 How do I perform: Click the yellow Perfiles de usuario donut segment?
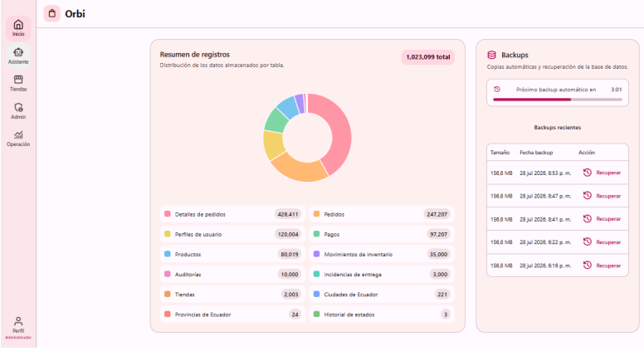coord(273,144)
